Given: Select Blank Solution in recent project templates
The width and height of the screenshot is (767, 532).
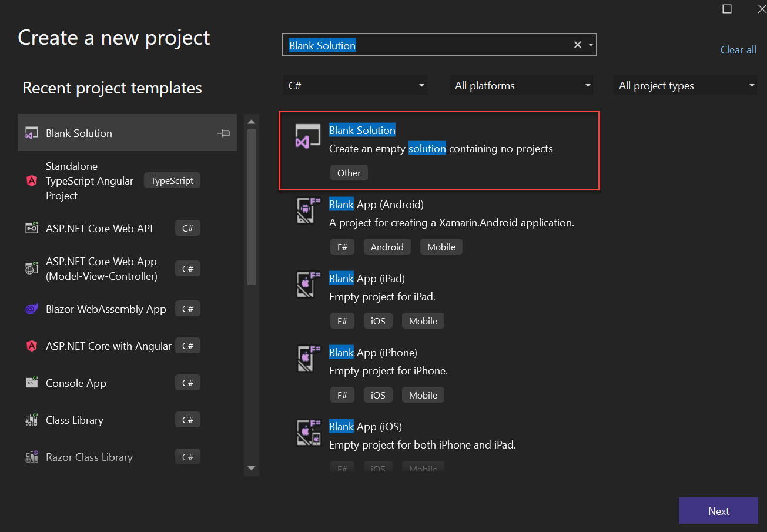Looking at the screenshot, I should coord(127,133).
